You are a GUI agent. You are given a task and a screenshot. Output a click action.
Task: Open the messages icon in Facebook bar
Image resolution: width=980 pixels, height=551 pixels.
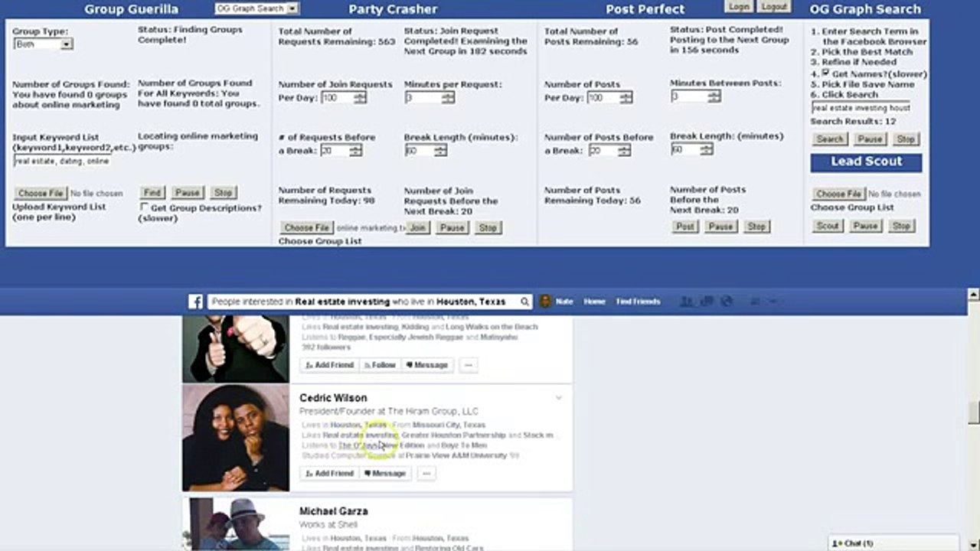pyautogui.click(x=707, y=302)
